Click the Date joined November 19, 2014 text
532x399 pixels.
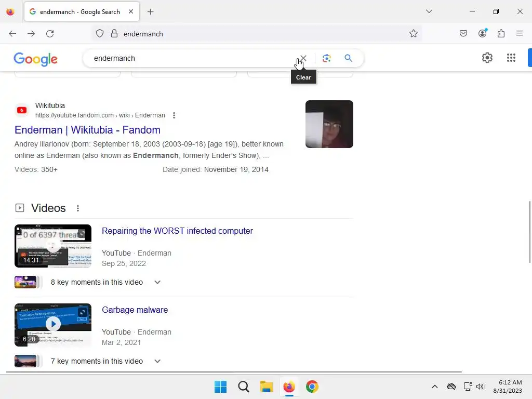216,169
